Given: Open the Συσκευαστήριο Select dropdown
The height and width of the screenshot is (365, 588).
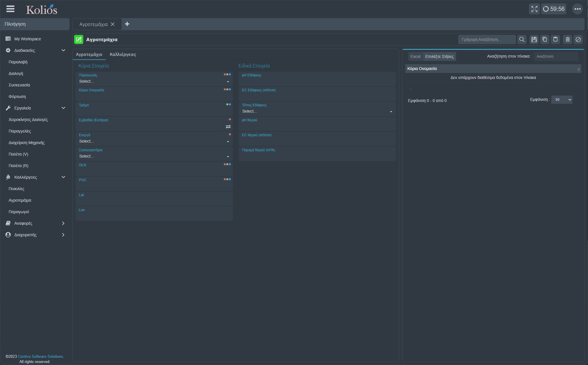Looking at the screenshot, I should tap(154, 156).
